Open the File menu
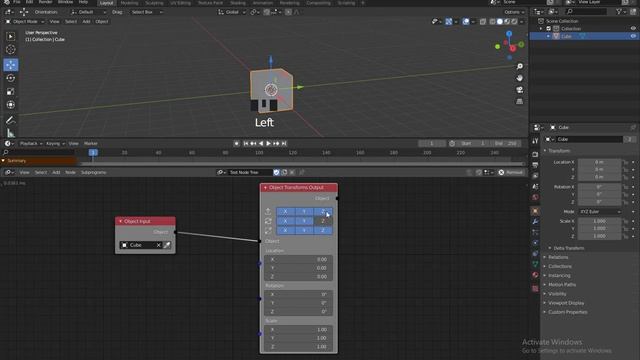Screen dimensions: 640x360 (17, 2)
